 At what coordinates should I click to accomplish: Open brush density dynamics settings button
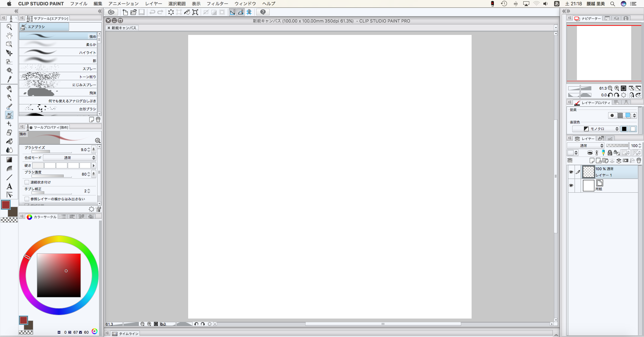coord(94,174)
